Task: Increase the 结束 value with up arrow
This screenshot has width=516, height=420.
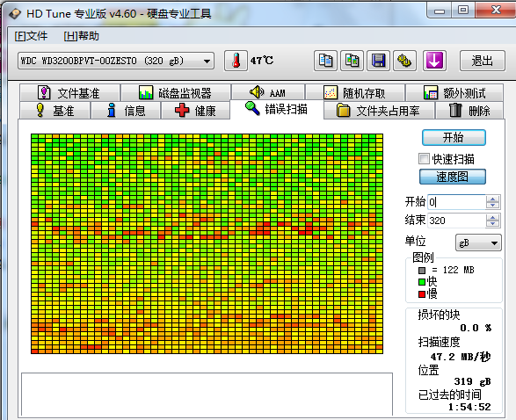Action: [x=492, y=217]
